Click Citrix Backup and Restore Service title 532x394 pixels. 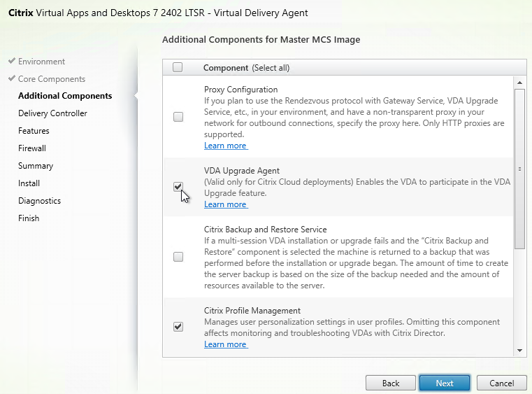tap(266, 230)
